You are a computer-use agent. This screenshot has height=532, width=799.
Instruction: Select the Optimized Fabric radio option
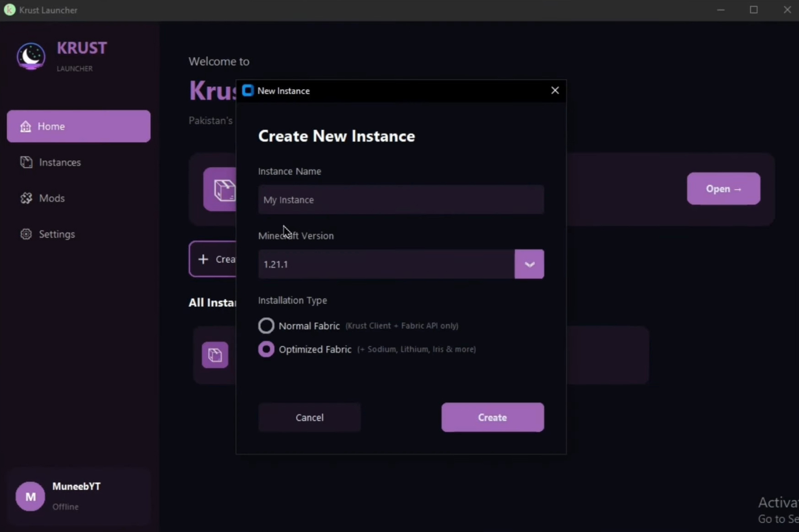[x=266, y=349]
